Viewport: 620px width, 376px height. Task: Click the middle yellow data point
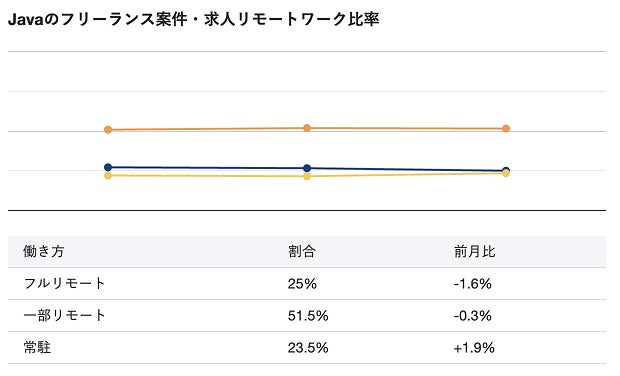click(307, 176)
